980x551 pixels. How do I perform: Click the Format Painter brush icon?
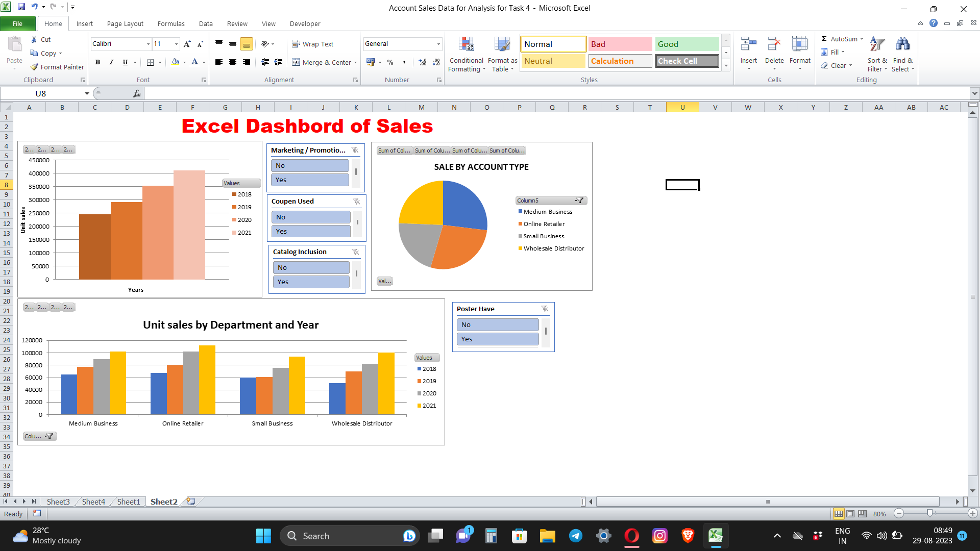pyautogui.click(x=34, y=67)
